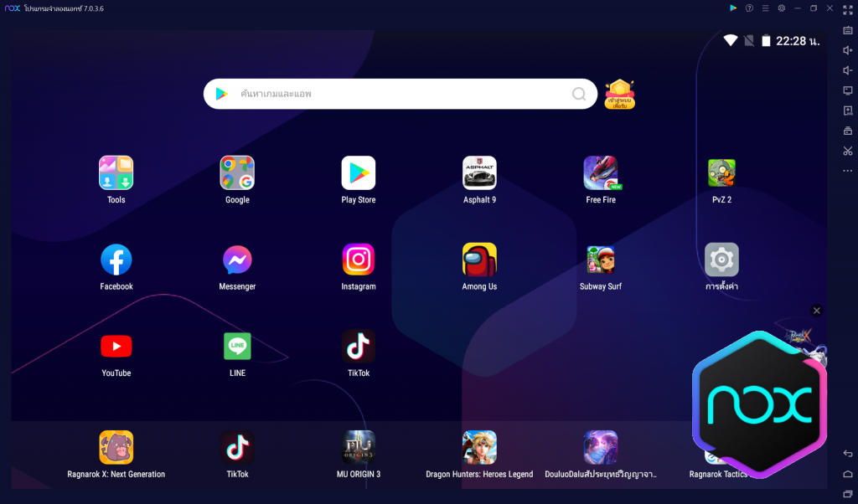Viewport: 858px width, 504px height.
Task: Open the keyboard mapping tool in sidebar
Action: [848, 30]
